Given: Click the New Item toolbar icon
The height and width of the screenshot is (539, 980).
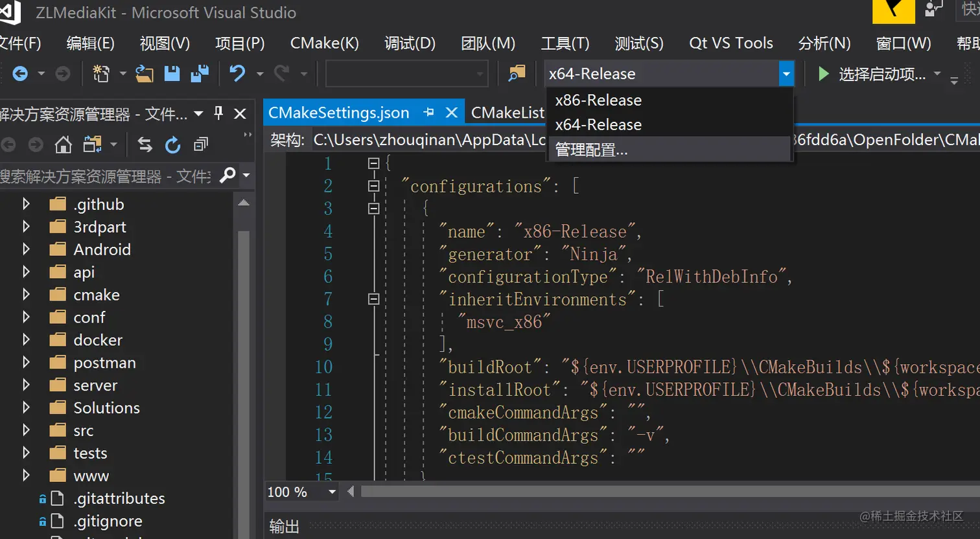Looking at the screenshot, I should tap(101, 74).
